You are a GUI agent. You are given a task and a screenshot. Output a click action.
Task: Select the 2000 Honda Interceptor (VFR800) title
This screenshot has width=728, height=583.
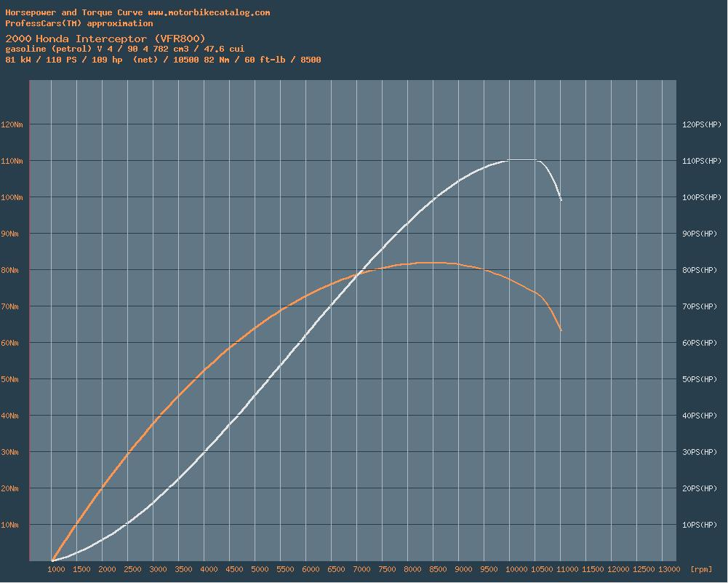[105, 38]
